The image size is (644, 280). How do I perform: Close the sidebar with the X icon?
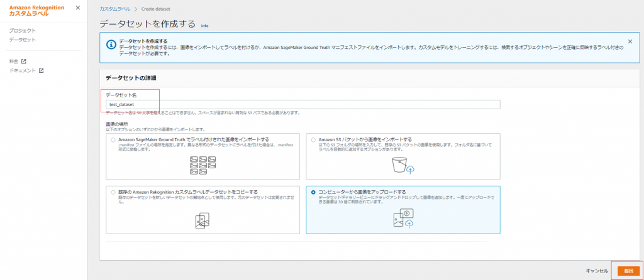coord(78,8)
